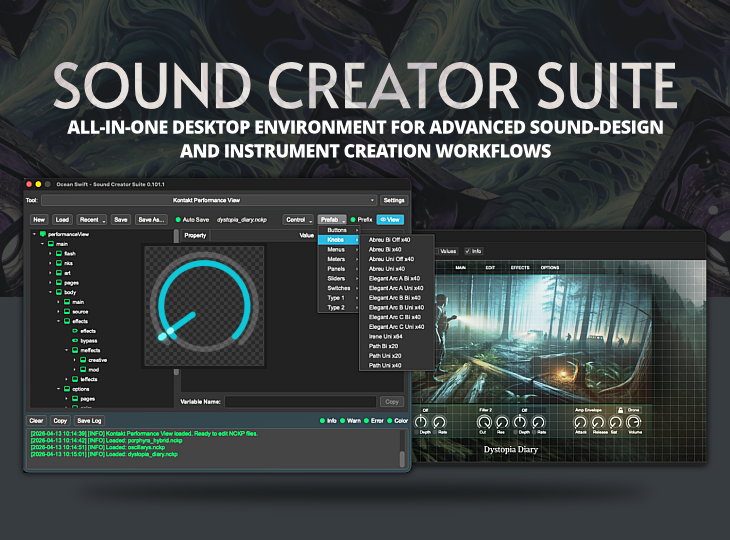Click the New button
730x540 pixels.
(x=39, y=220)
